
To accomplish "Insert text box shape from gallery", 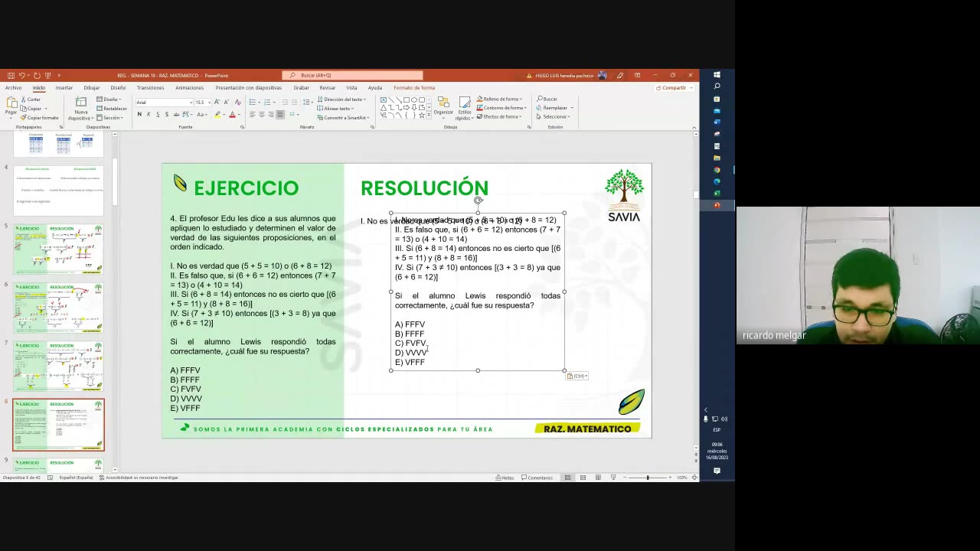I will [x=384, y=99].
